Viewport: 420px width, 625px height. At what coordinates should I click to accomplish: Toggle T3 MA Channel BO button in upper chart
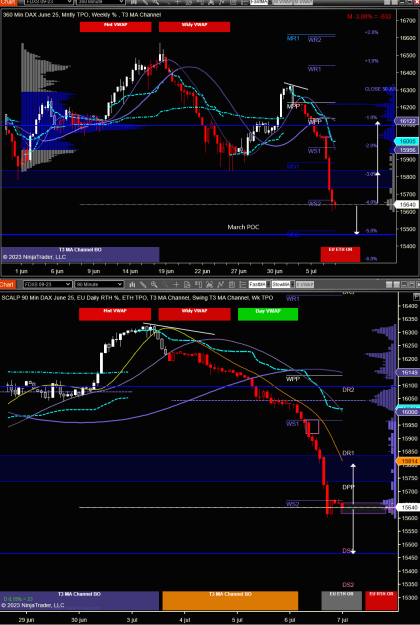(x=80, y=255)
